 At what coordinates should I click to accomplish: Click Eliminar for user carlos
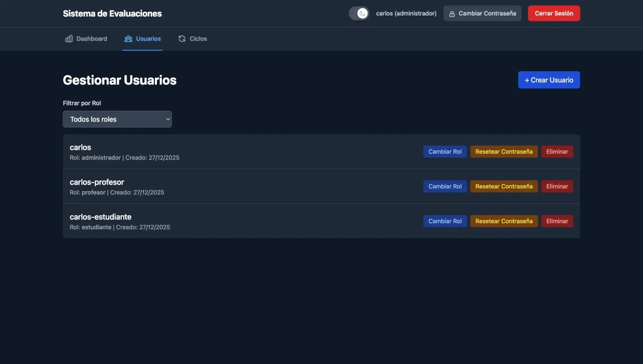pyautogui.click(x=557, y=150)
